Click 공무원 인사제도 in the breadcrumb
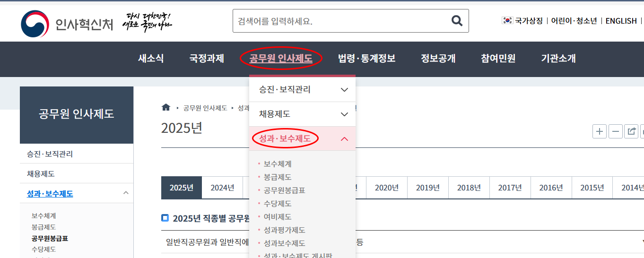 click(x=205, y=108)
